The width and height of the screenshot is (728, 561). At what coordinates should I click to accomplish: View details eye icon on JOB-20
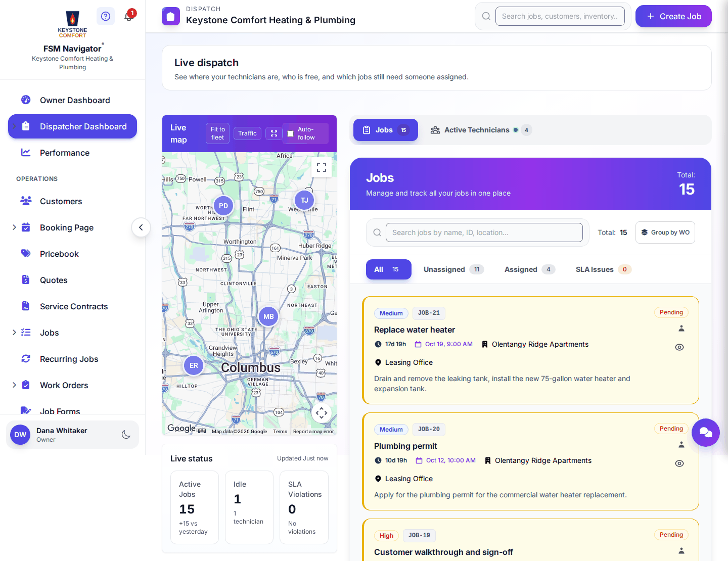[x=679, y=463]
